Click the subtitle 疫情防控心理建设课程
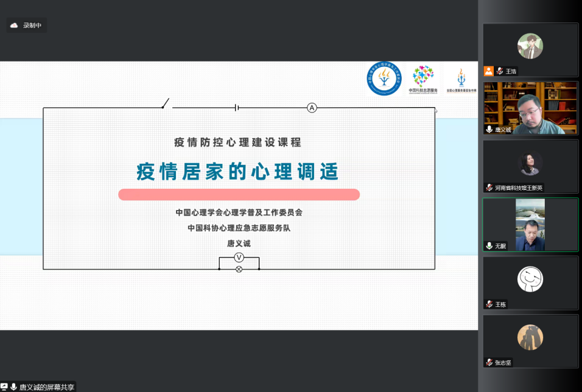 click(238, 142)
